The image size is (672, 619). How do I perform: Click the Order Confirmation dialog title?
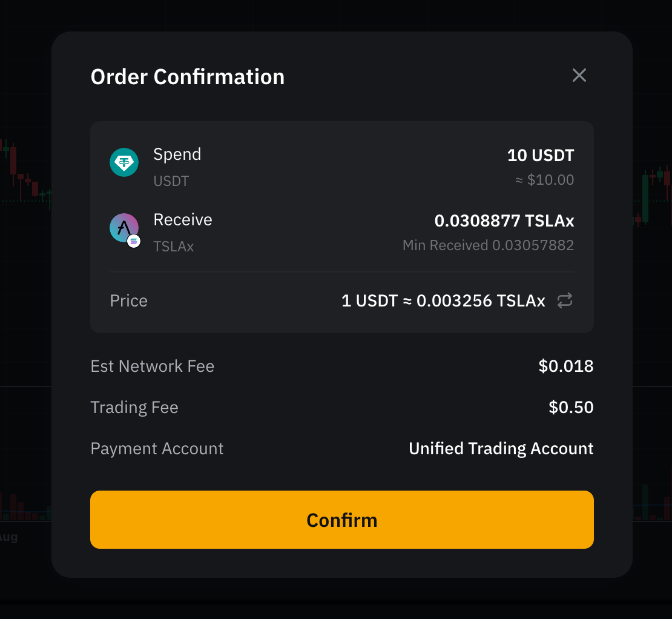coord(188,76)
